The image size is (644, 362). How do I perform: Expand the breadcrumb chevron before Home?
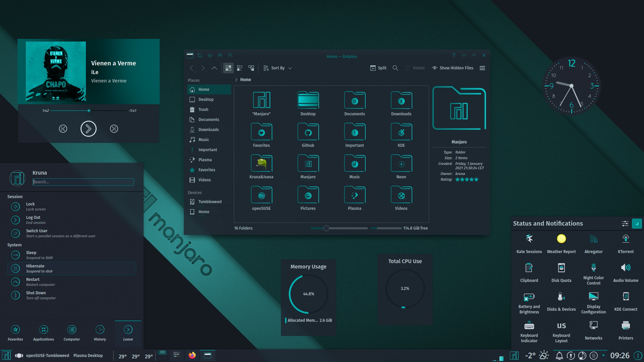coord(236,80)
